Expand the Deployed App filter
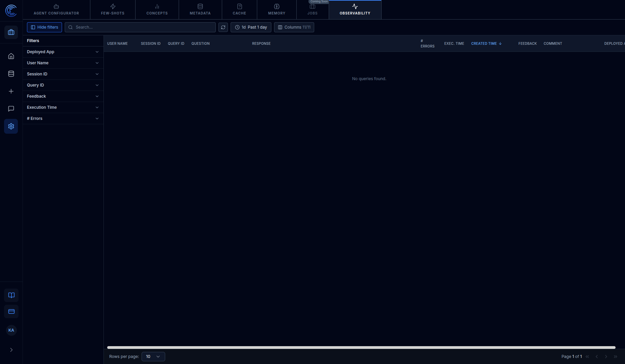Viewport: 625px width, 364px height. click(x=63, y=52)
